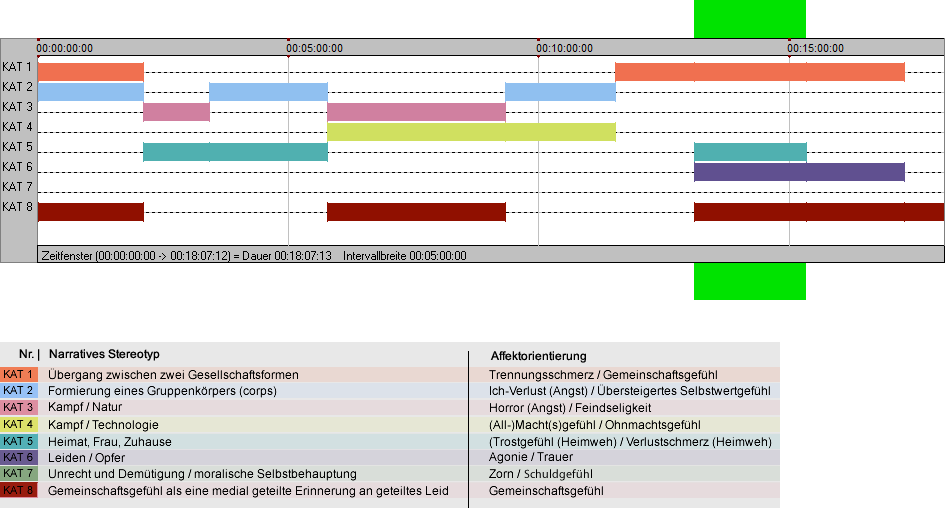Image resolution: width=945 pixels, height=530 pixels.
Task: Select the yellow-green KAT 4 segment
Action: click(x=471, y=131)
